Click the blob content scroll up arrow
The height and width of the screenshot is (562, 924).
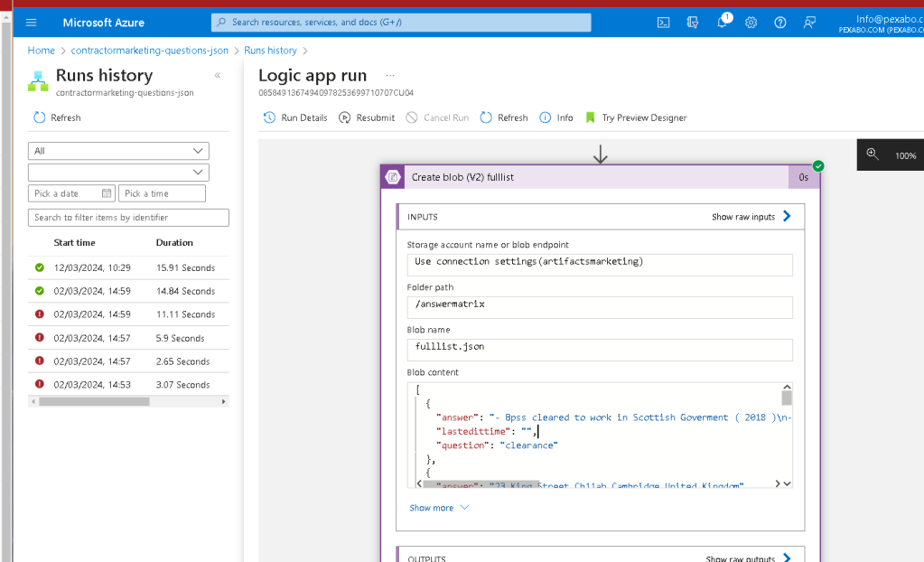coord(787,387)
